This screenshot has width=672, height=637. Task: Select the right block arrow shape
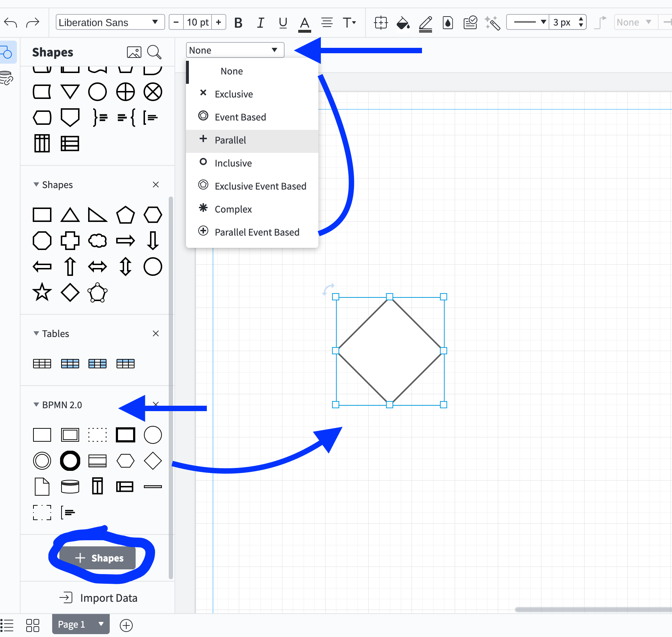tap(126, 241)
